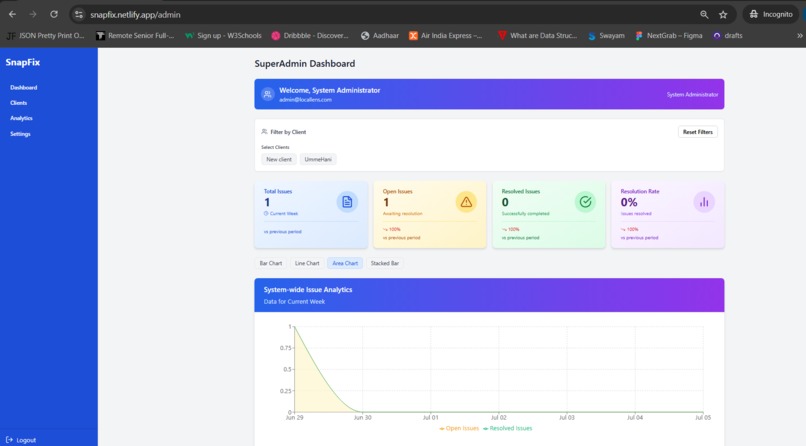806x446 pixels.
Task: Open the drafts bookmark
Action: pos(727,35)
